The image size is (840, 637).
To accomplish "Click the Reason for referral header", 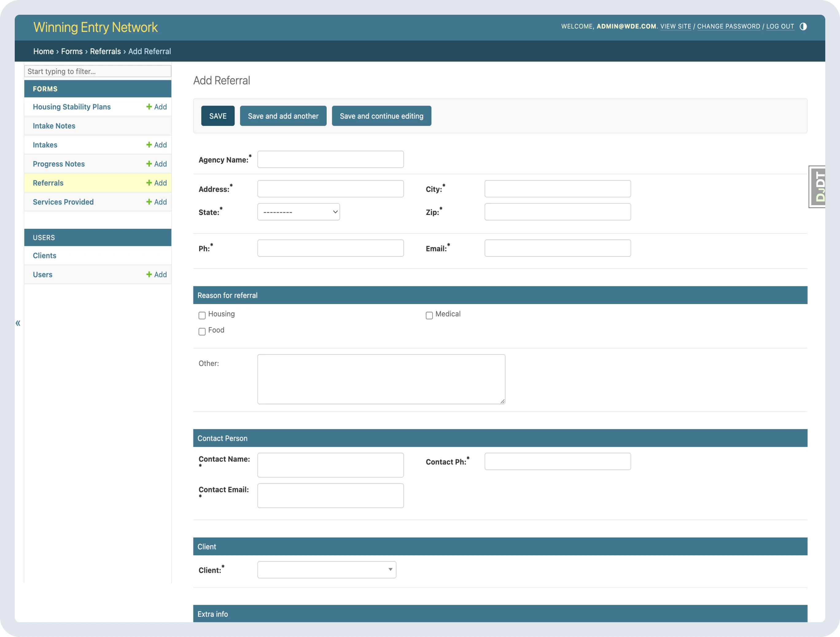I will (x=500, y=295).
